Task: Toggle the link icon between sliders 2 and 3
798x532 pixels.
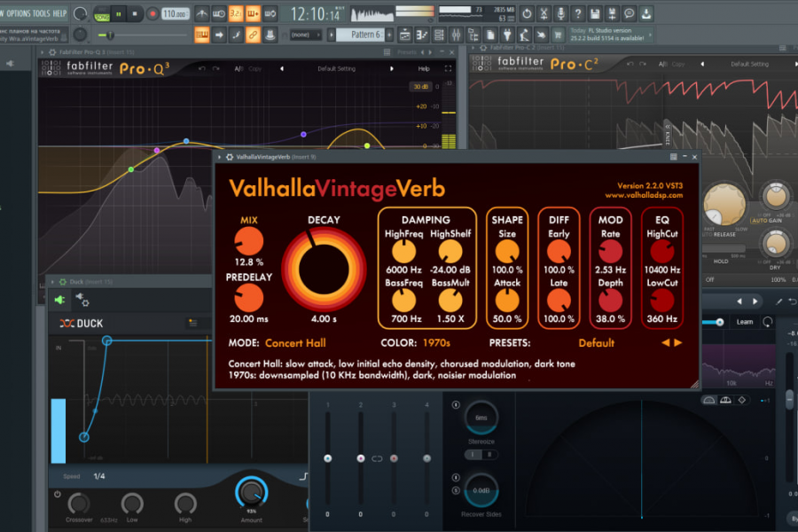Action: pyautogui.click(x=377, y=458)
